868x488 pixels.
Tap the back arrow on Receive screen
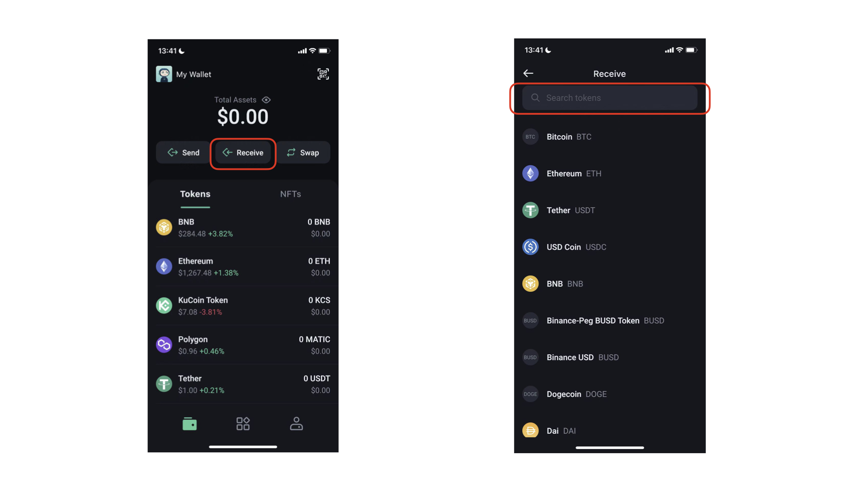(528, 73)
